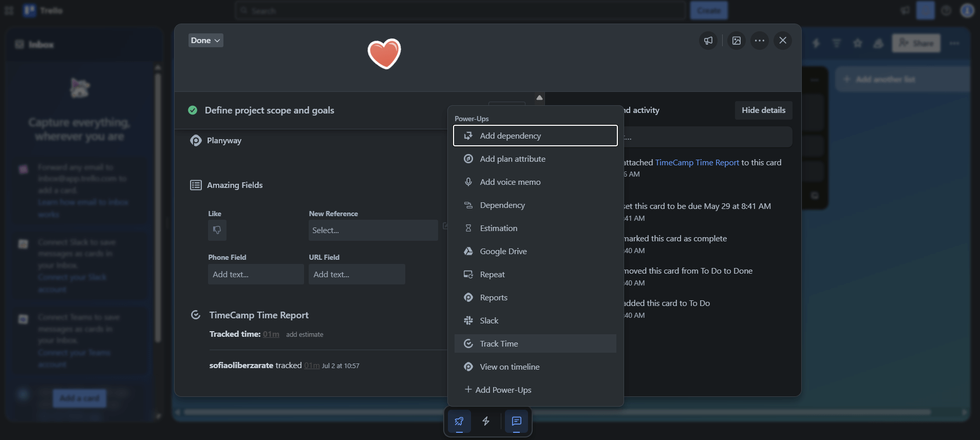Click the Phone Field text input
This screenshot has width=980, height=440.
[x=255, y=274]
